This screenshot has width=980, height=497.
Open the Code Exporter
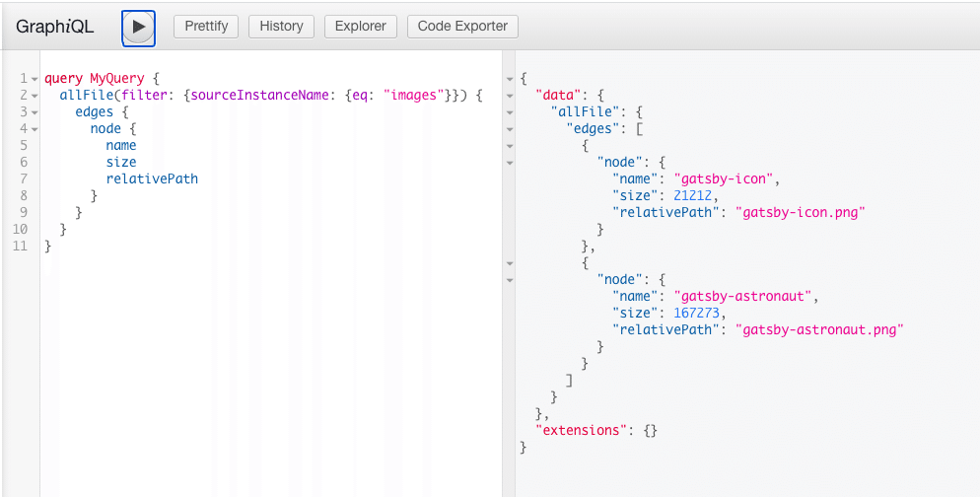coord(462,27)
